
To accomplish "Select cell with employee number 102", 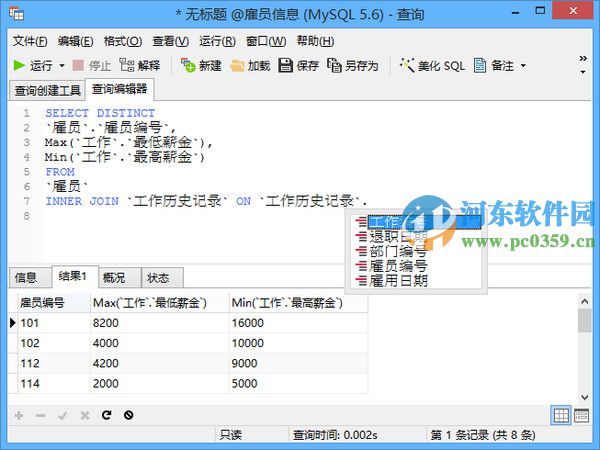I will (x=54, y=343).
